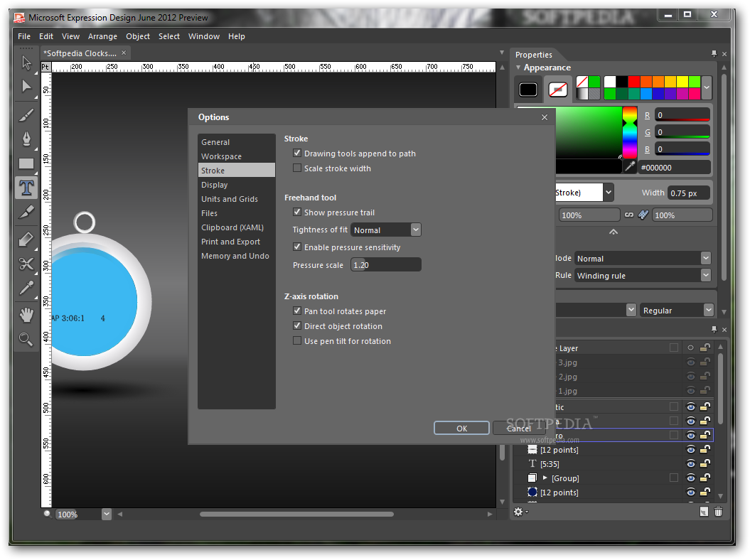Select Display options category
The width and height of the screenshot is (750, 560).
pos(236,185)
